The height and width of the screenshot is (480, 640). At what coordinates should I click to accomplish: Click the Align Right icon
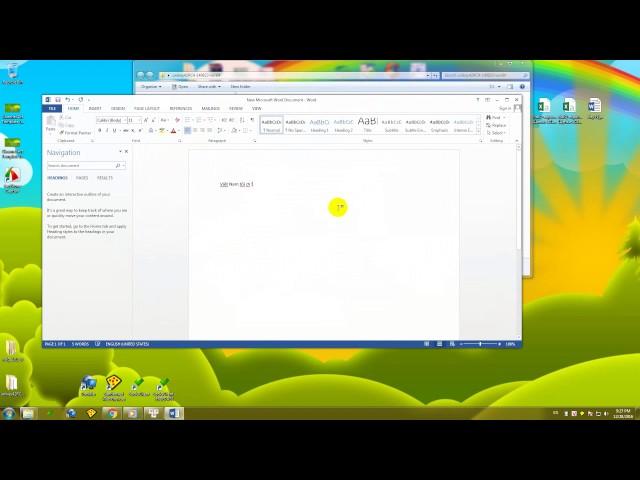(x=202, y=131)
